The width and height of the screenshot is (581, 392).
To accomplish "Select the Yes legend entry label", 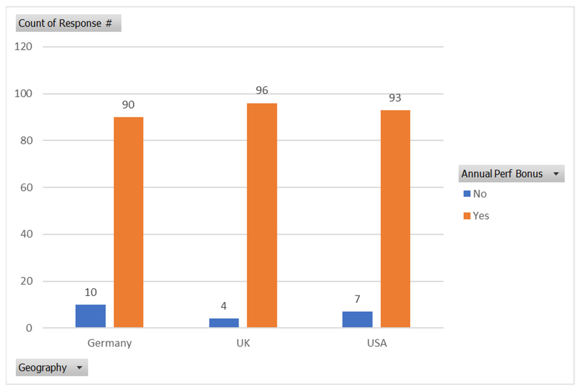I will tap(481, 216).
